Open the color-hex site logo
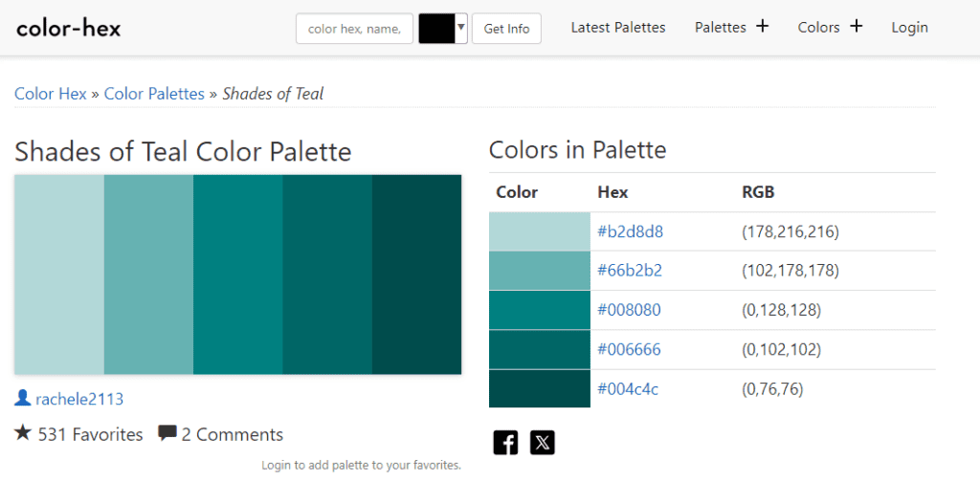Image resolution: width=980 pixels, height=483 pixels. click(x=69, y=28)
